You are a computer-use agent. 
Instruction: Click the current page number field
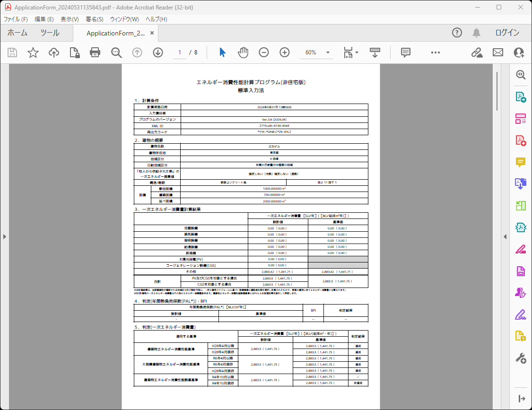tap(180, 52)
